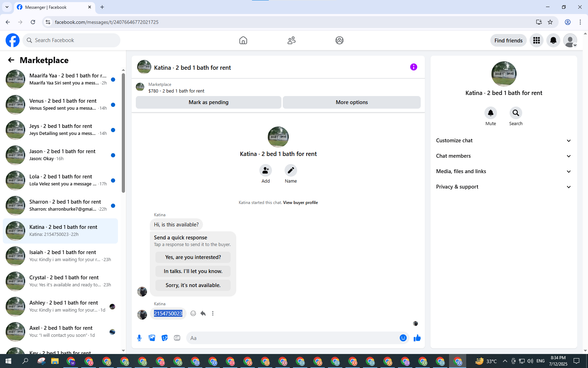This screenshot has height=368, width=588.
Task: Open a new browser tab
Action: (x=102, y=7)
